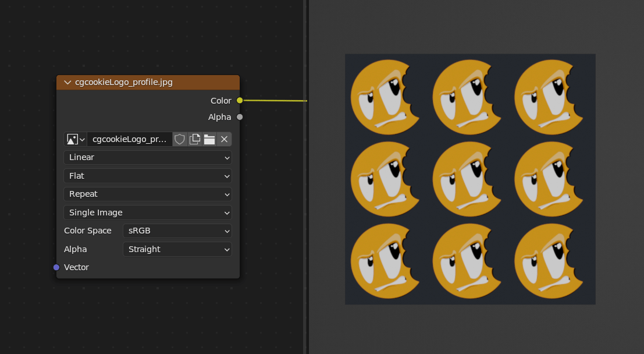
Task: Open the Flat projection dropdown
Action: [148, 176]
